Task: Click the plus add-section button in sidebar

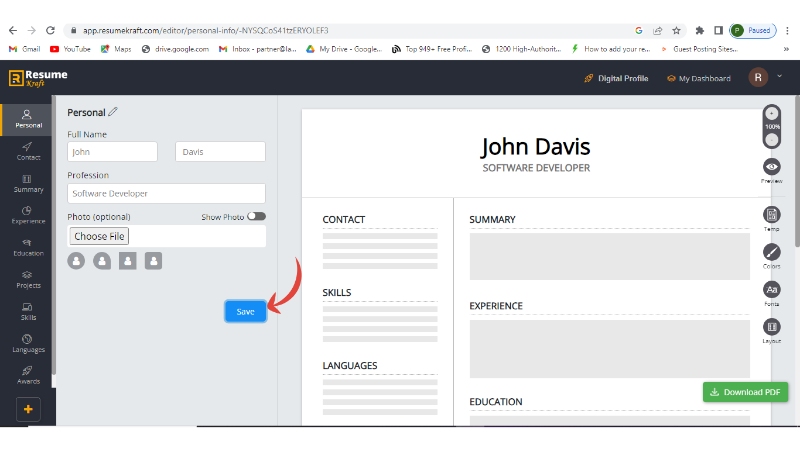Action: [27, 409]
